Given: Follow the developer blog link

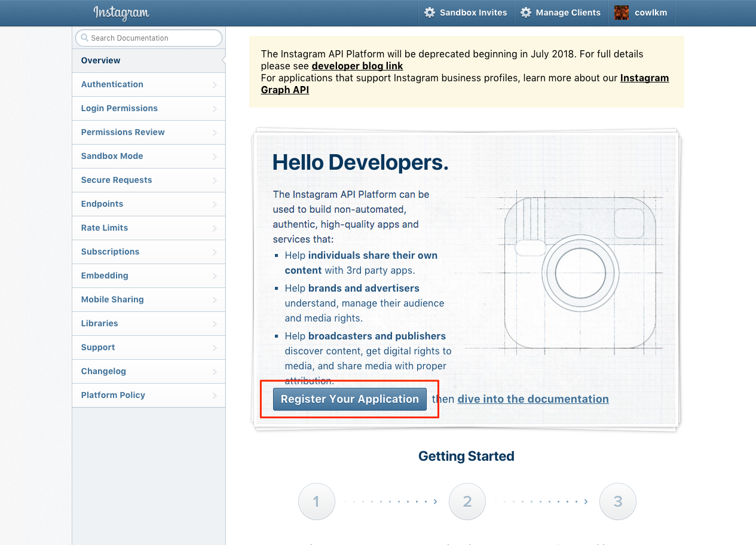Looking at the screenshot, I should coord(357,66).
